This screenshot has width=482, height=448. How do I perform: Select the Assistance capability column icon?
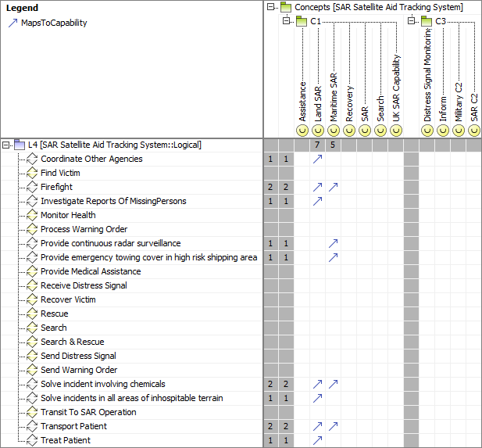[x=302, y=131]
